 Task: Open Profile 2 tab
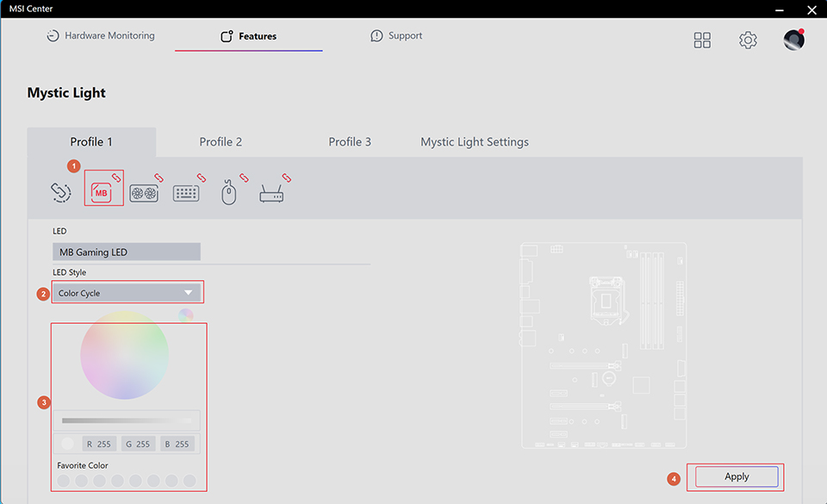(221, 142)
